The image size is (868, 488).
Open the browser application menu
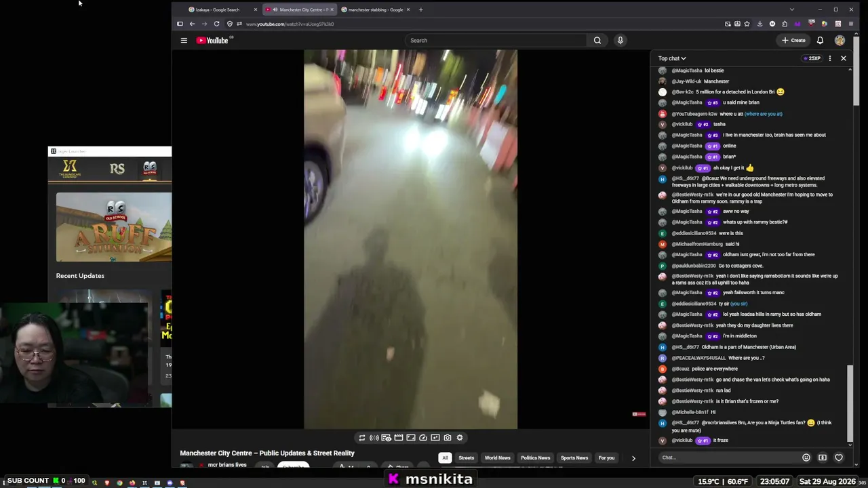click(850, 24)
